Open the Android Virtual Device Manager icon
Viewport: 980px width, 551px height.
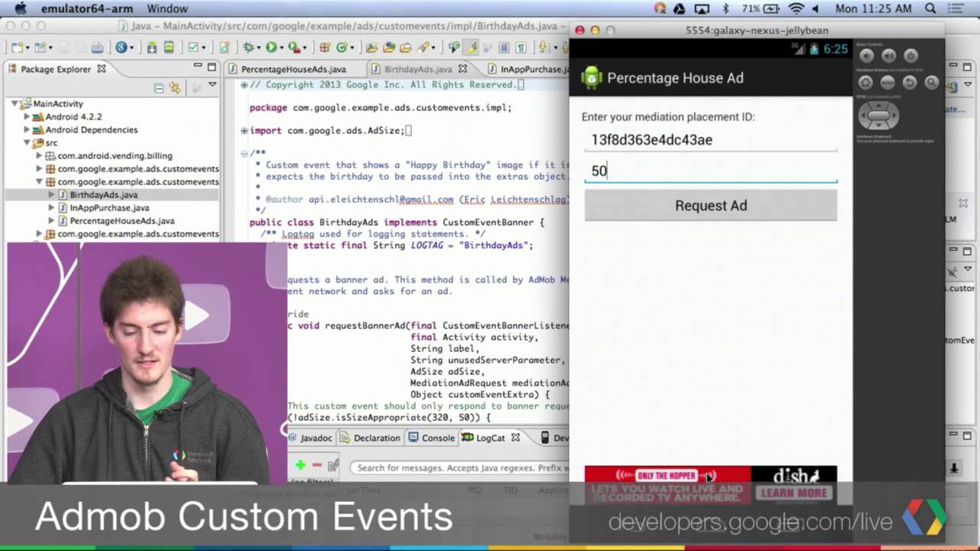[x=168, y=47]
